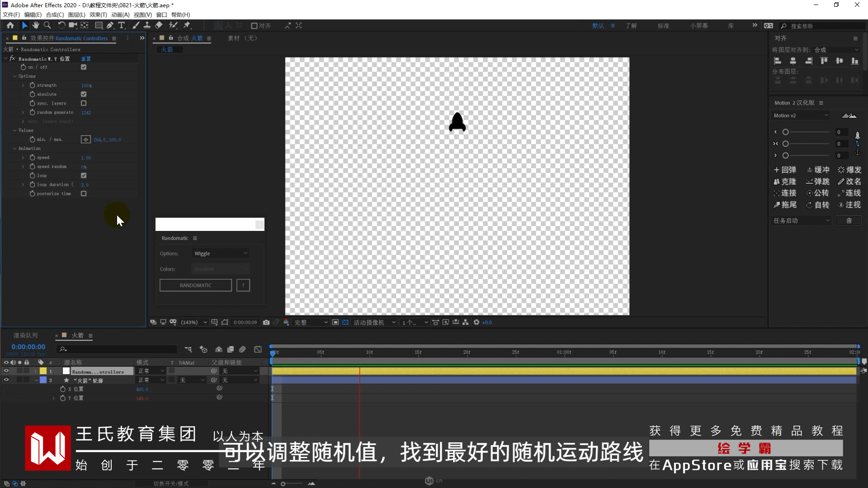Select the Pen tool in toolbar
This screenshot has height=488, width=868.
pos(110,26)
